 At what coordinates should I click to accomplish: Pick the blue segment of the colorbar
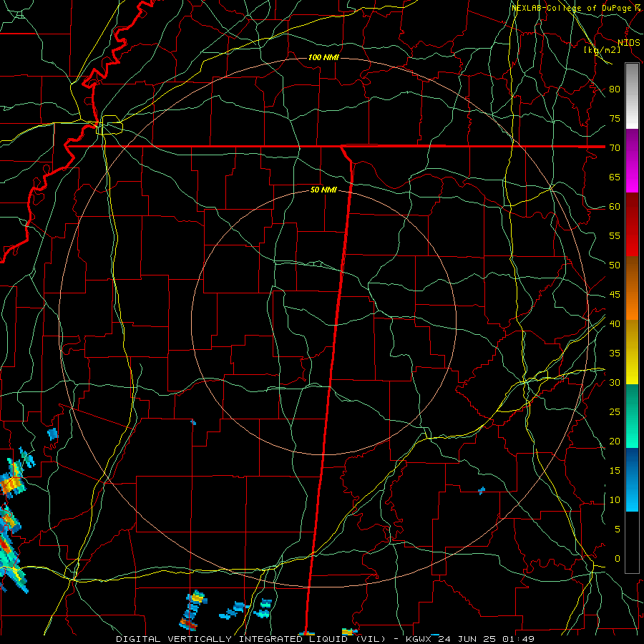tap(632, 479)
